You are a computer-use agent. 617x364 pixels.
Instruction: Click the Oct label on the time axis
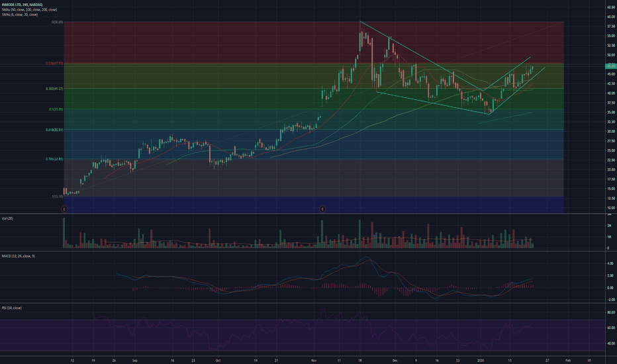[x=218, y=361]
